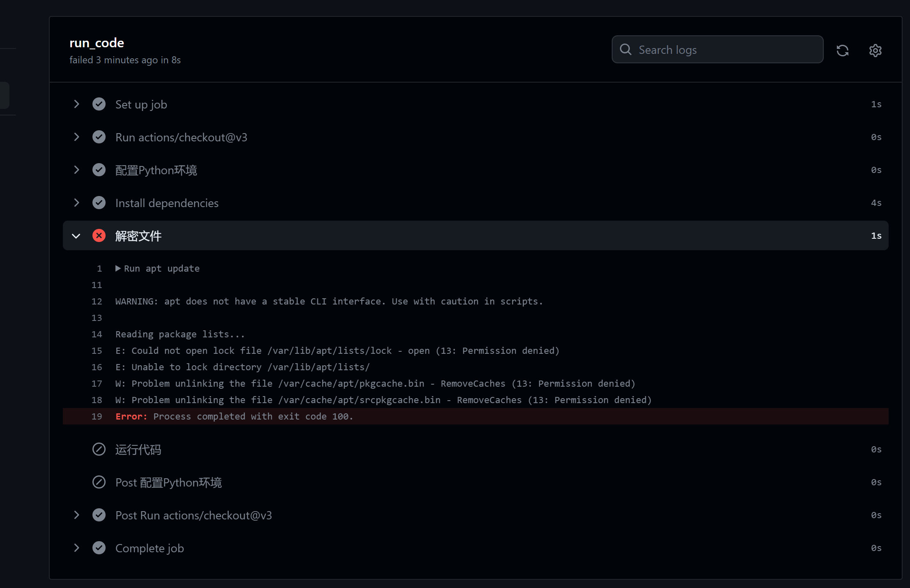Image resolution: width=910 pixels, height=588 pixels.
Task: Click the run_code job title
Action: (96, 42)
